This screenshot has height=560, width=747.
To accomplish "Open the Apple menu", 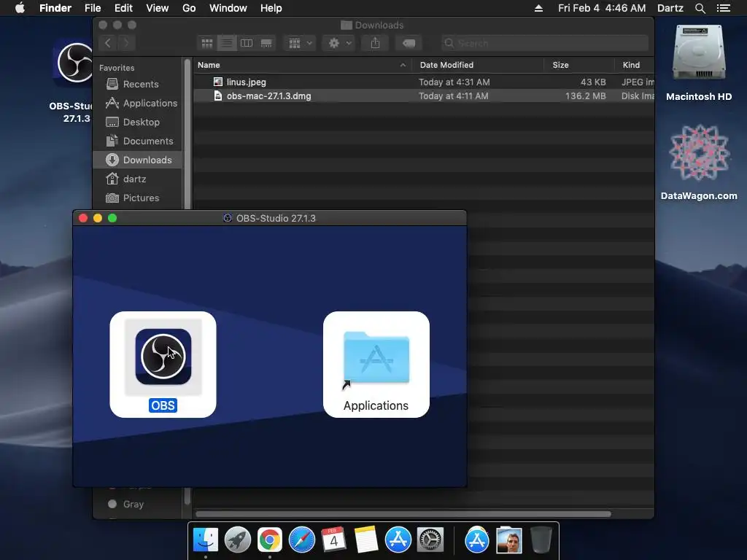I will 20,8.
